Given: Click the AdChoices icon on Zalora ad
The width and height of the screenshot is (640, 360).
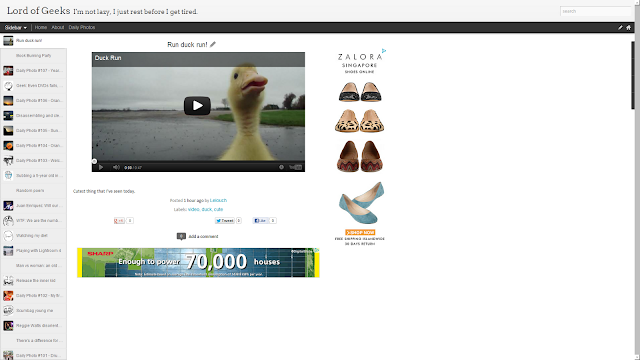Looking at the screenshot, I should (x=384, y=51).
